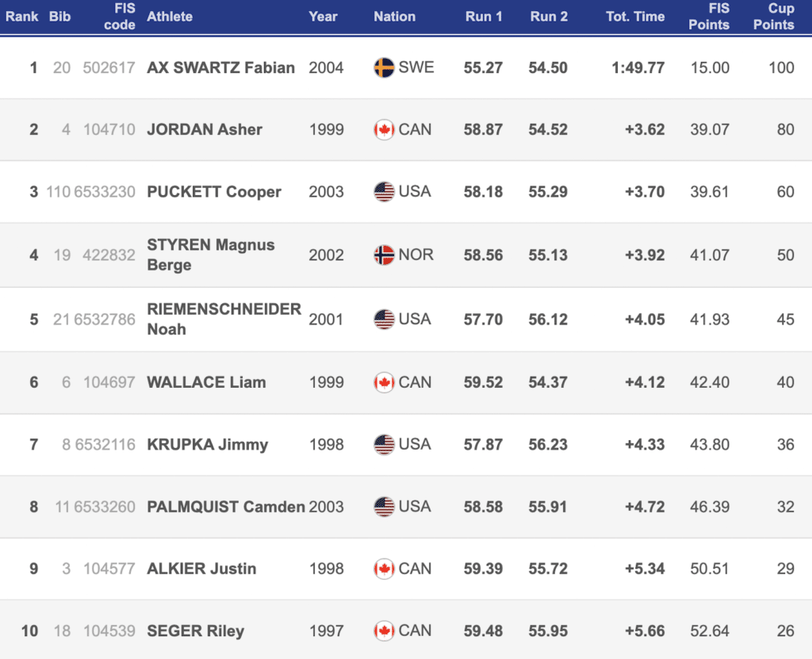Click the Canada flag beside Jordan Asher
Image resolution: width=812 pixels, height=659 pixels.
point(384,129)
